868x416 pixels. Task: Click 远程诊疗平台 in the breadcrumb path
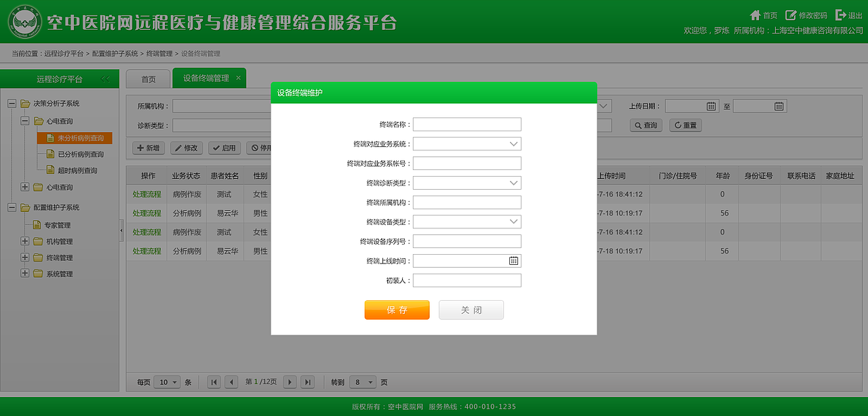pyautogui.click(x=64, y=54)
